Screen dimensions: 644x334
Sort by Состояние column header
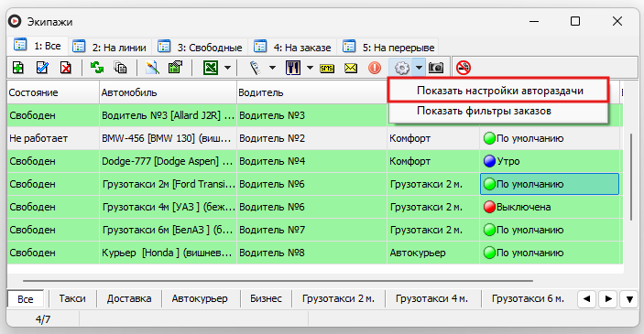pyautogui.click(x=53, y=92)
